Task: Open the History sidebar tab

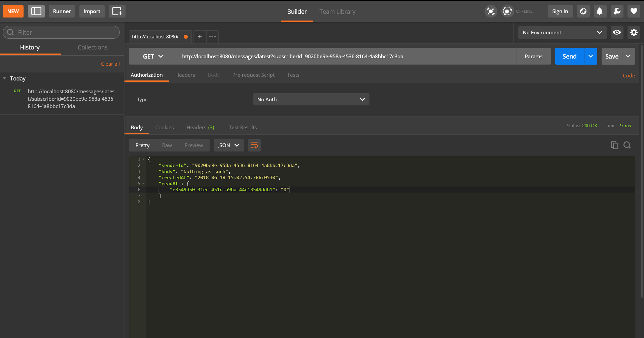Action: pos(30,47)
